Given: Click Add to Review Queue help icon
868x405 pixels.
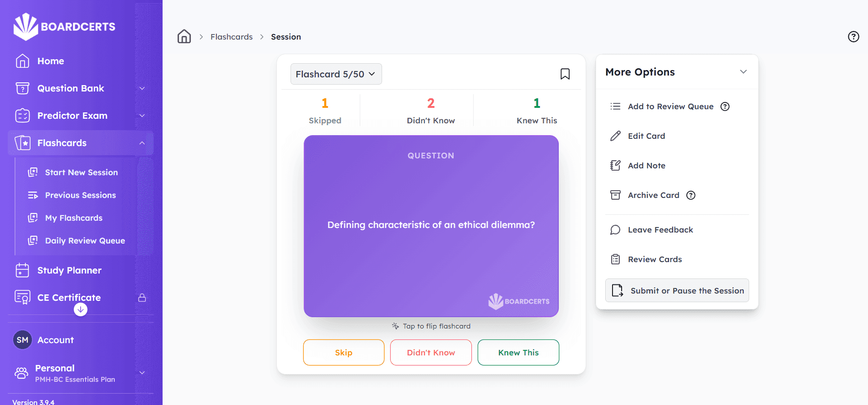Looking at the screenshot, I should 725,106.
